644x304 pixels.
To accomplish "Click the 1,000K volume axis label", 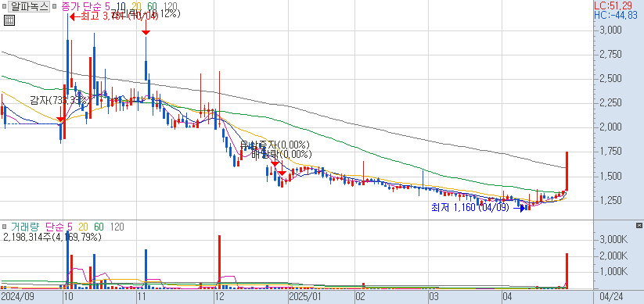I will pos(613,272).
